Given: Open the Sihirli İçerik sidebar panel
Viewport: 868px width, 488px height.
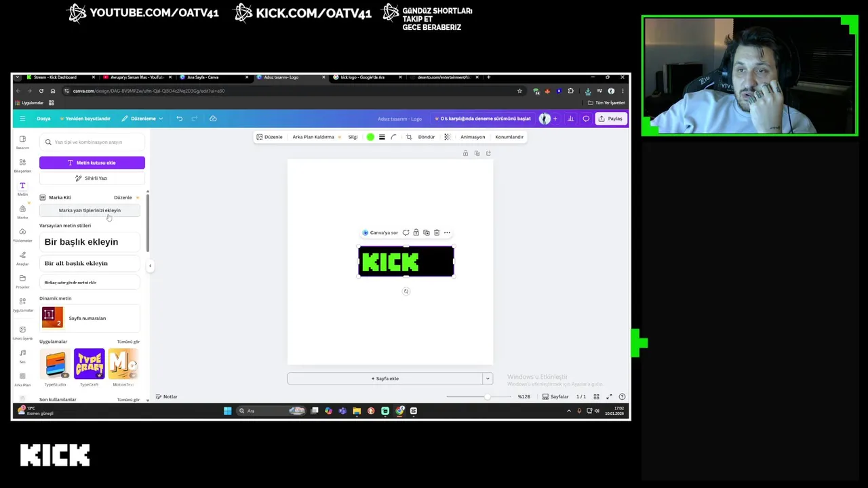Looking at the screenshot, I should (22, 332).
